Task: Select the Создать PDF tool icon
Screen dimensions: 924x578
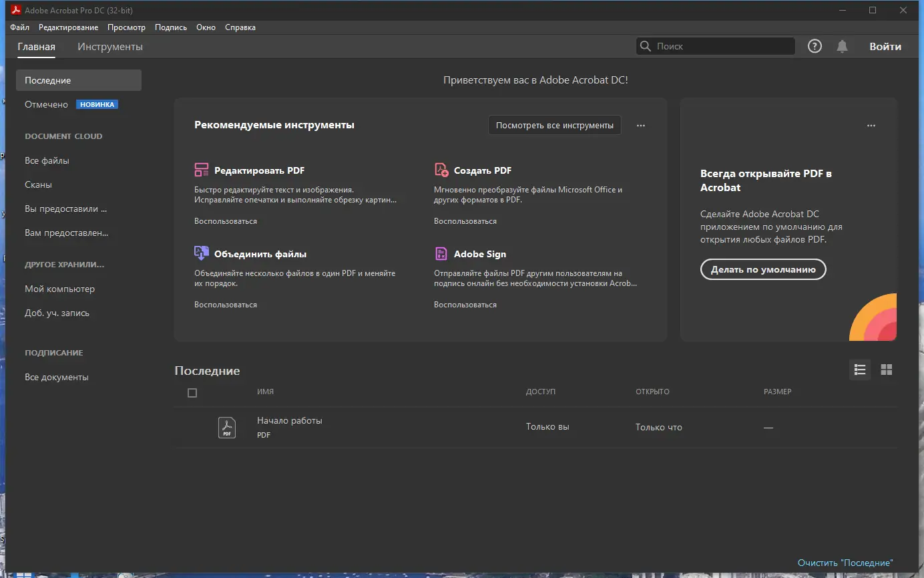Action: click(441, 170)
